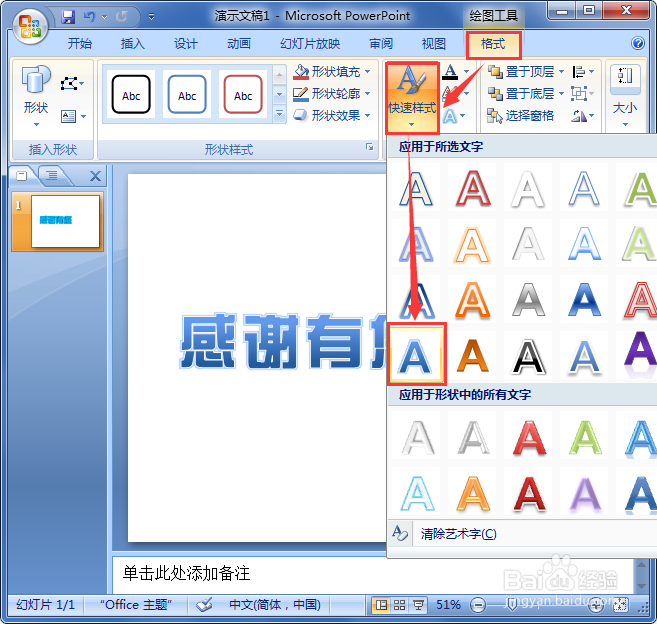Apply the blue outline Abc shape style
This screenshot has width=657, height=624.
pos(187,95)
